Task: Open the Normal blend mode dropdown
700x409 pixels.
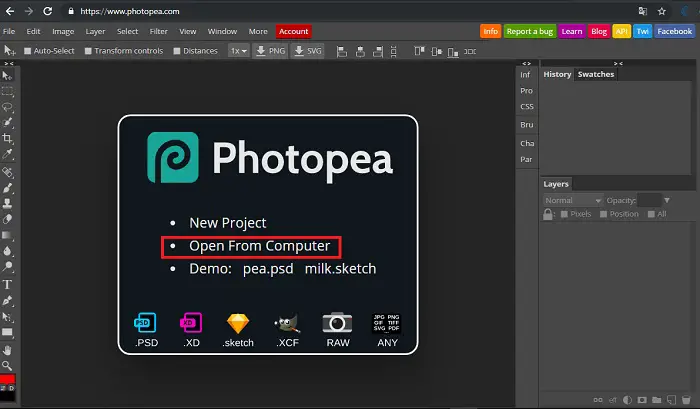Action: coord(573,200)
